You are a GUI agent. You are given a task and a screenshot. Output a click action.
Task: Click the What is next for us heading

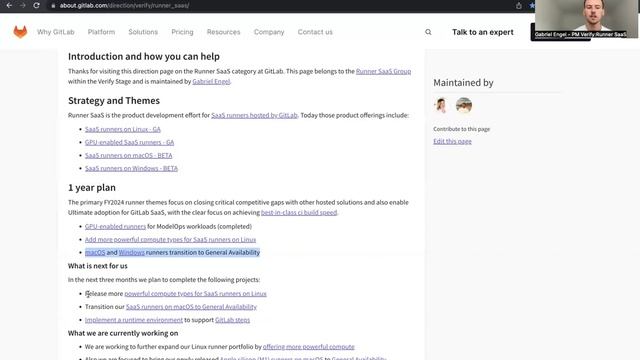pyautogui.click(x=98, y=266)
